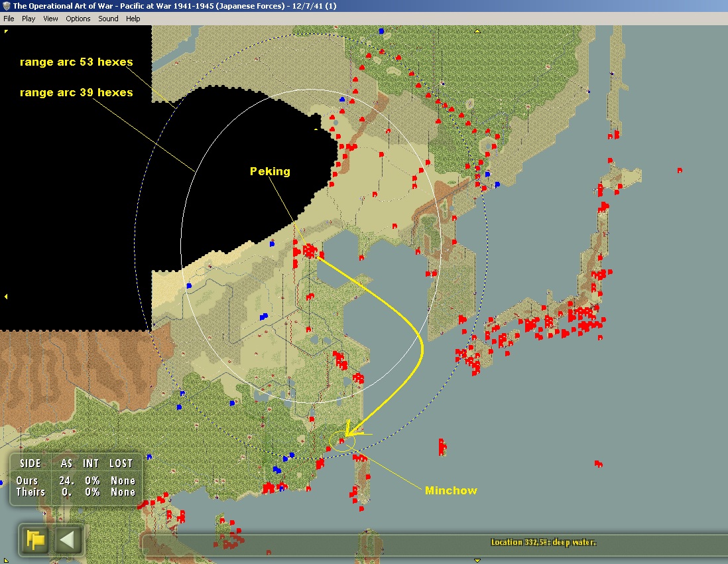Select the "Ours" label in the air report panel

[27, 480]
